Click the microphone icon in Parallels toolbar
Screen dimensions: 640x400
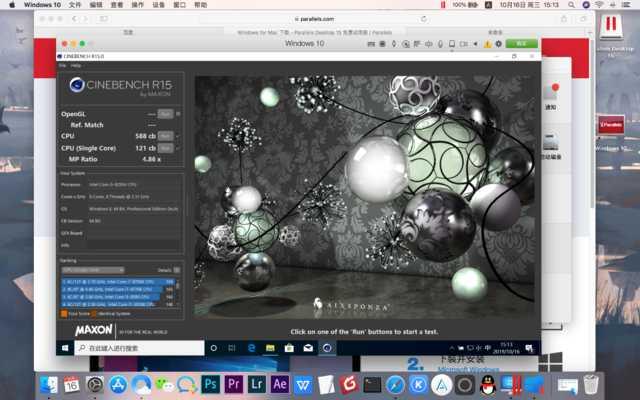coord(440,44)
